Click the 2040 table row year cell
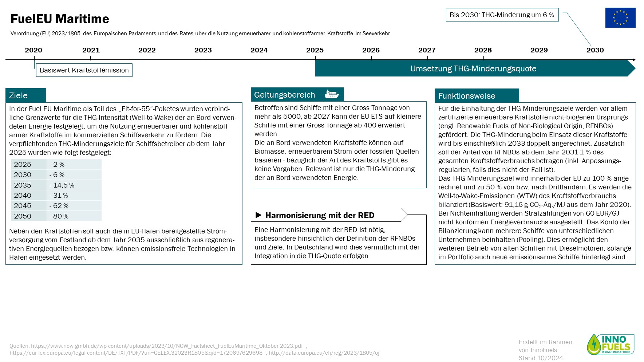644x362 pixels. [x=29, y=196]
